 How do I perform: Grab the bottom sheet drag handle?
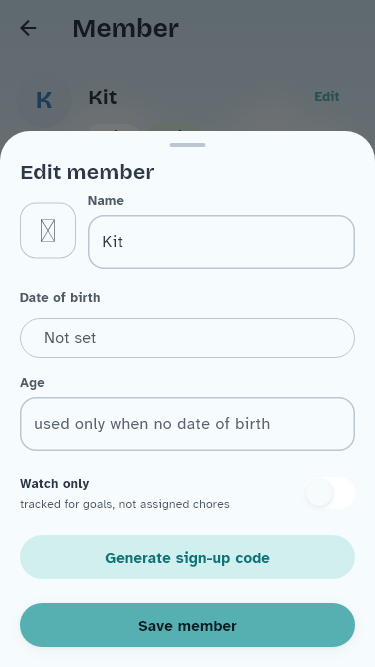click(188, 145)
